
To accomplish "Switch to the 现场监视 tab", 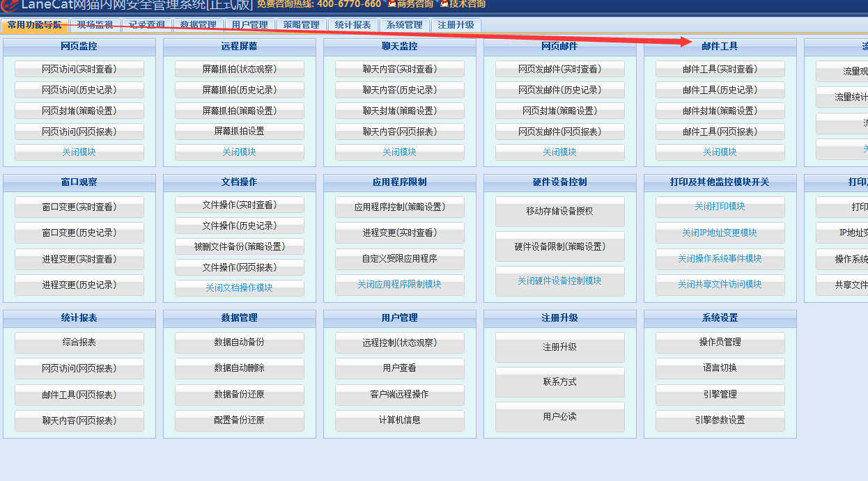I will (95, 25).
